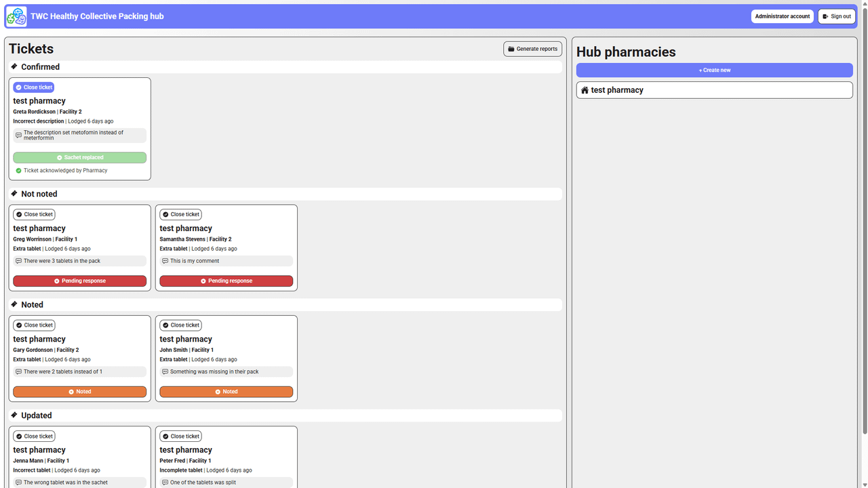Close Peter Fred's ticket

point(180,436)
